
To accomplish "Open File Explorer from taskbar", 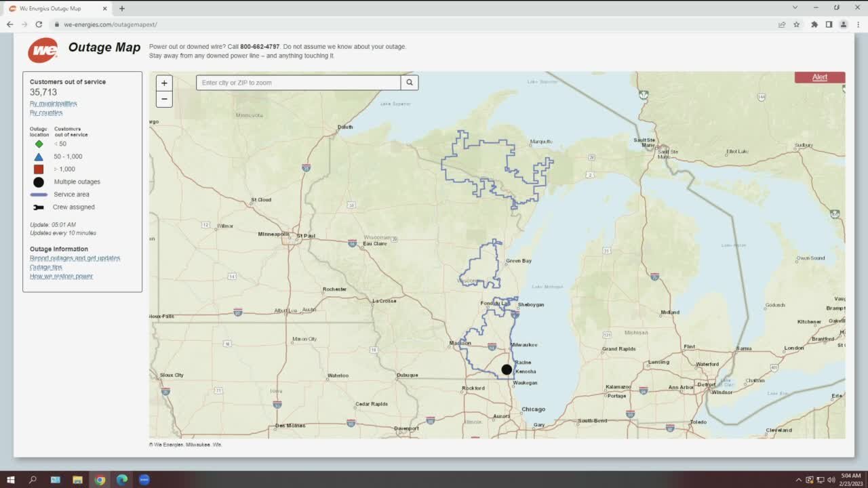I will [x=77, y=480].
